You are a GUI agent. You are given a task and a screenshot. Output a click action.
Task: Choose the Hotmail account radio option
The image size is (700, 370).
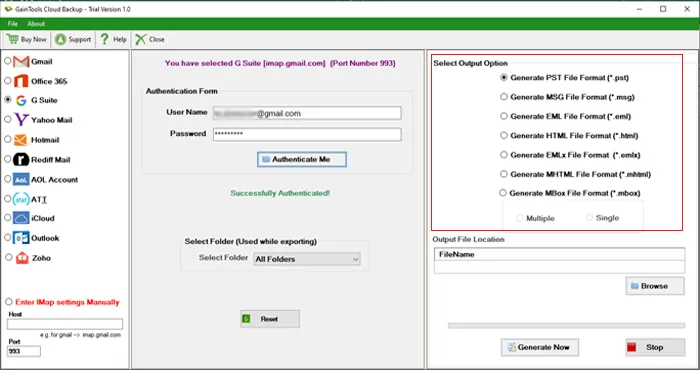pos(8,139)
